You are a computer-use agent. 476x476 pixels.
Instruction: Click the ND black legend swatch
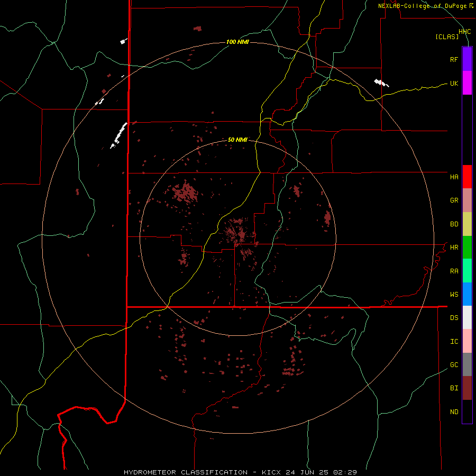[467, 411]
